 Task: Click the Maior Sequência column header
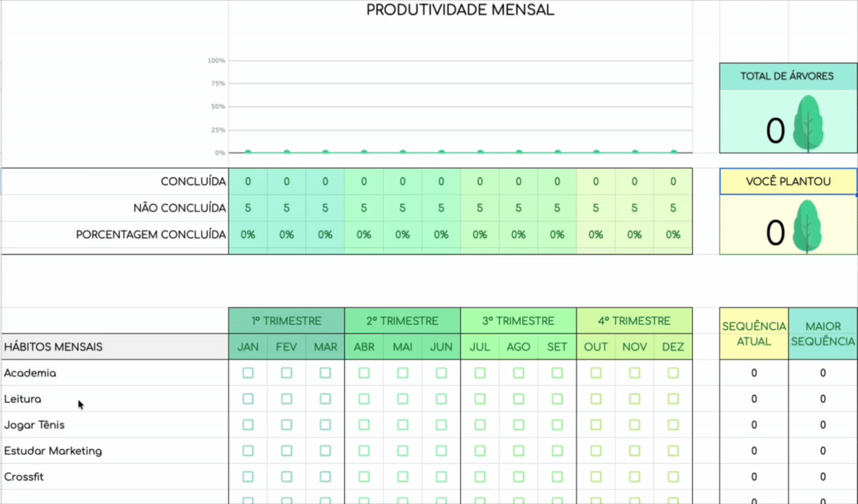click(822, 334)
